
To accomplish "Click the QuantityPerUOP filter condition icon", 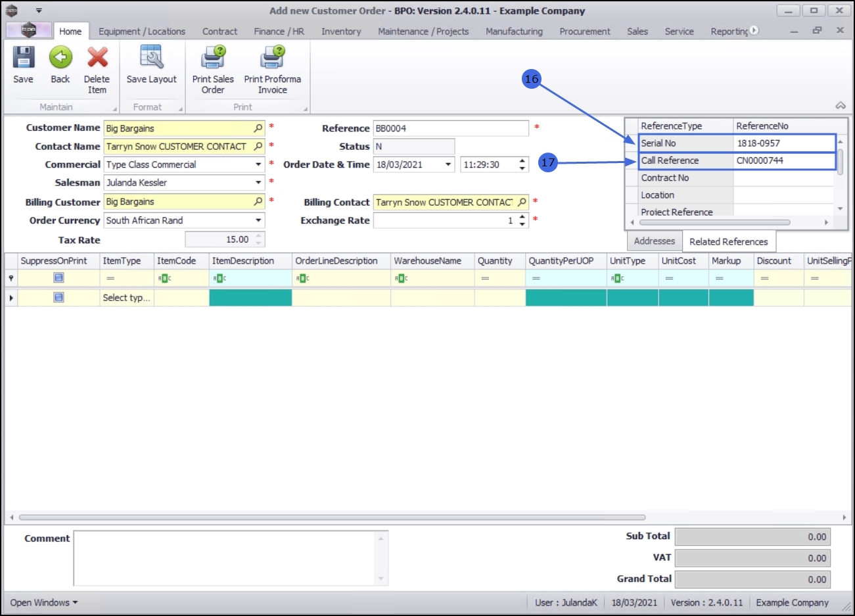I will pyautogui.click(x=536, y=279).
